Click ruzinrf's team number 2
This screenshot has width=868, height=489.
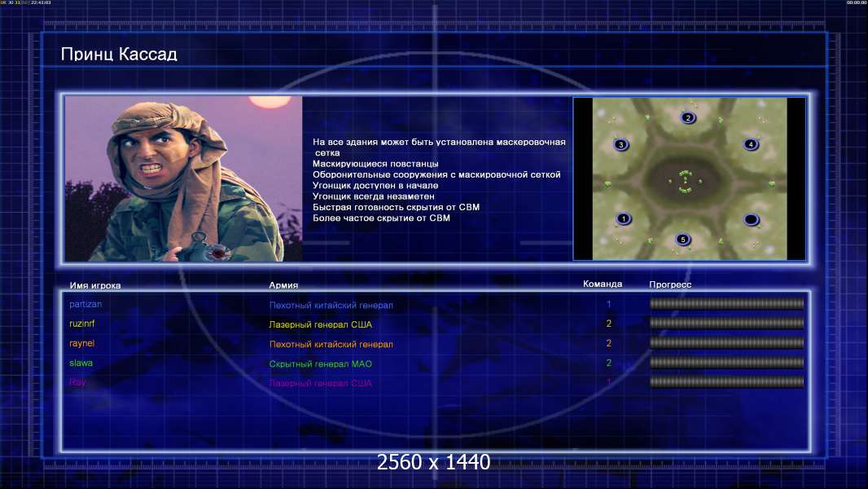coord(609,324)
